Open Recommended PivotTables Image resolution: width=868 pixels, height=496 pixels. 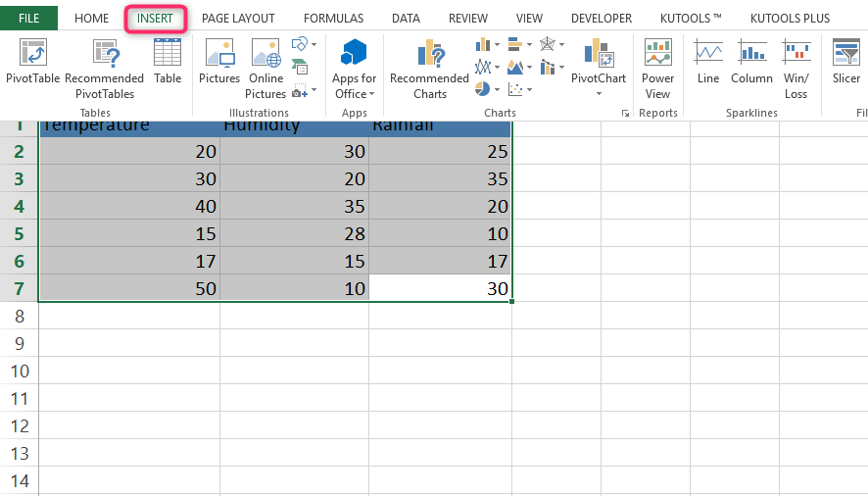click(x=105, y=69)
